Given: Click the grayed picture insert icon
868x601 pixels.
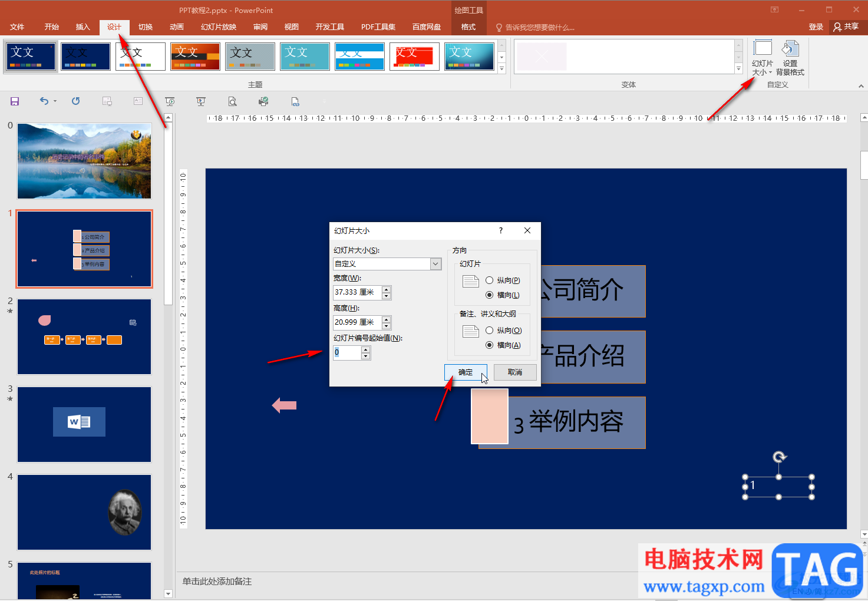Looking at the screenshot, I should pos(107,101).
